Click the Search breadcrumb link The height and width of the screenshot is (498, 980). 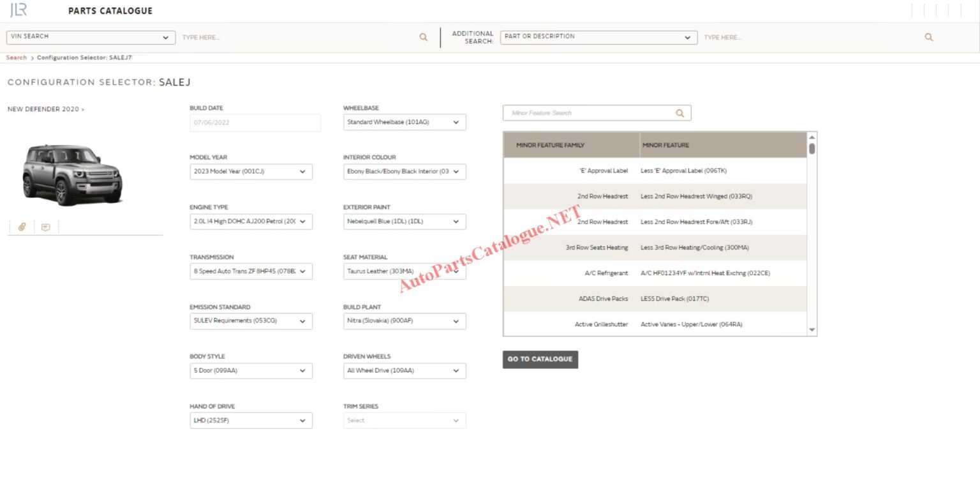17,57
